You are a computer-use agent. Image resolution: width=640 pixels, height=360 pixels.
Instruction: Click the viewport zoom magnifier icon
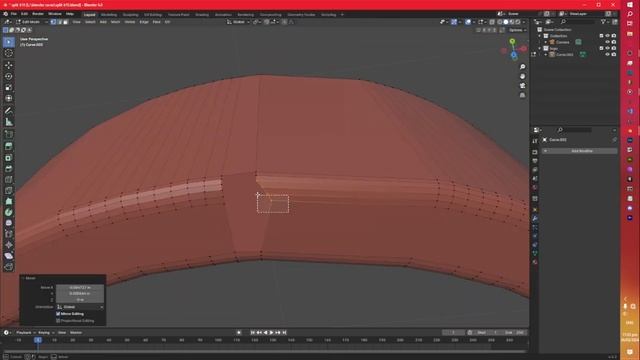pos(522,67)
